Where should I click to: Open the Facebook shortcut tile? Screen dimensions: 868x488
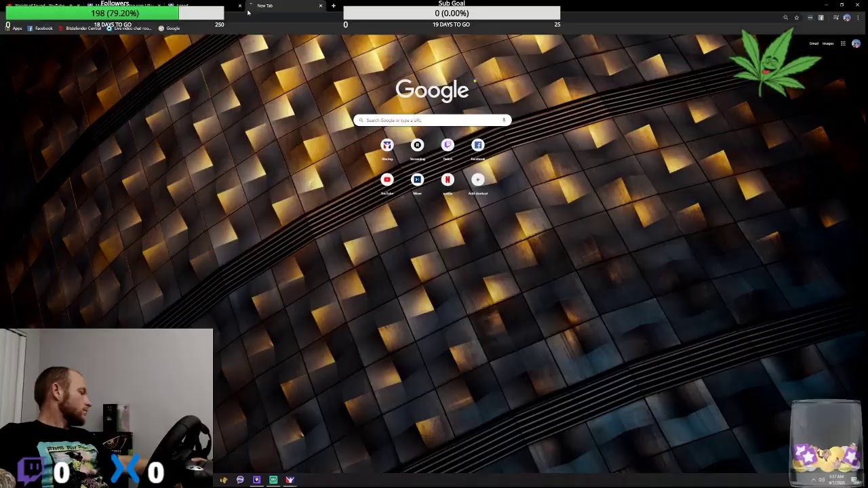478,149
